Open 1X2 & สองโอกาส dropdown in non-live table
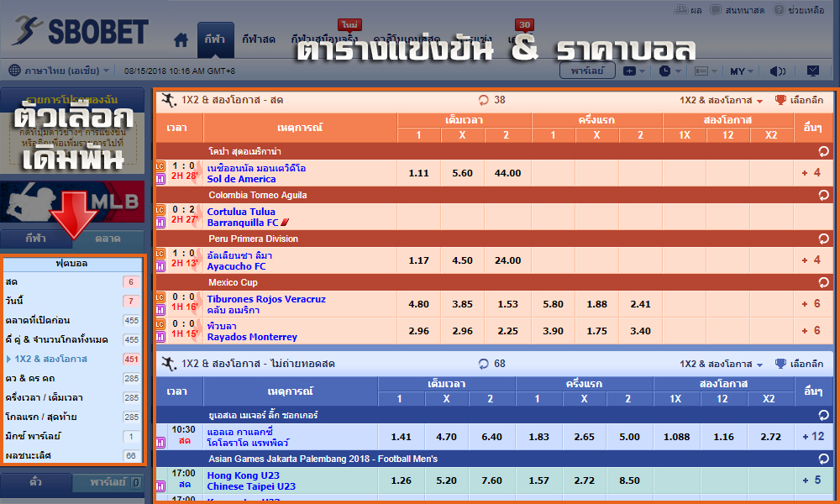This screenshot has width=840, height=504. 721,364
